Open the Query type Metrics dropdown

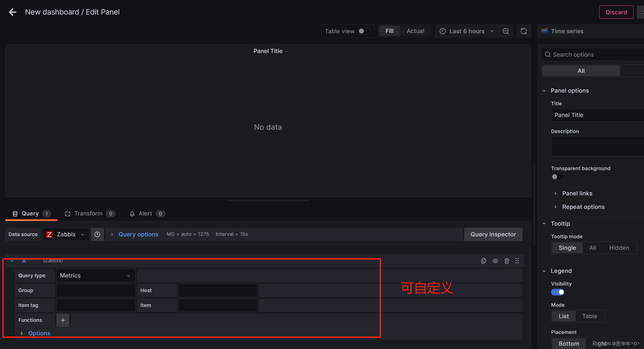tap(94, 276)
